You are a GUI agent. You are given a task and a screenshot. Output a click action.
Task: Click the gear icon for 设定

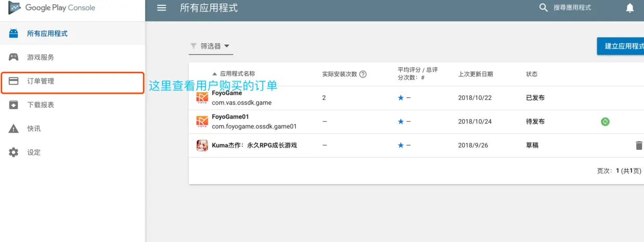point(14,152)
